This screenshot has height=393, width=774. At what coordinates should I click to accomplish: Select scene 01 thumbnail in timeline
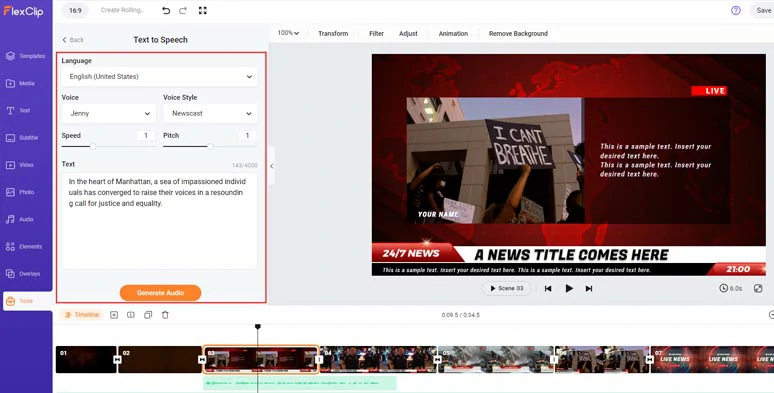pos(86,359)
